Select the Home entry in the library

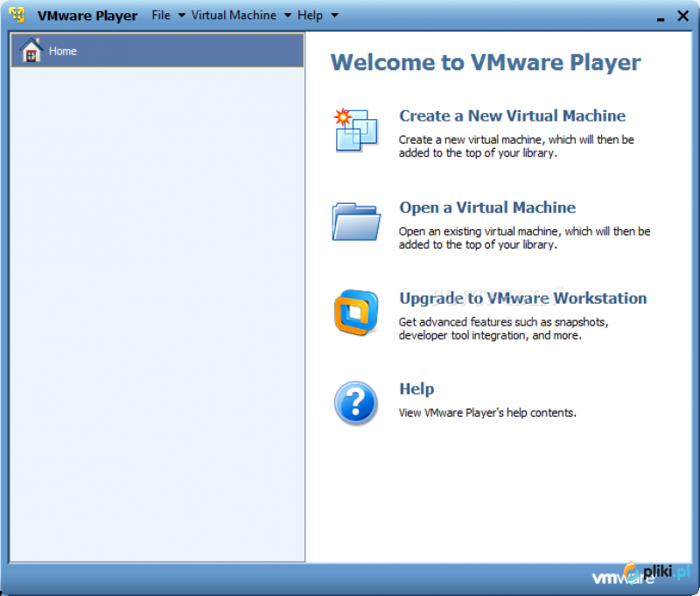coord(157,51)
